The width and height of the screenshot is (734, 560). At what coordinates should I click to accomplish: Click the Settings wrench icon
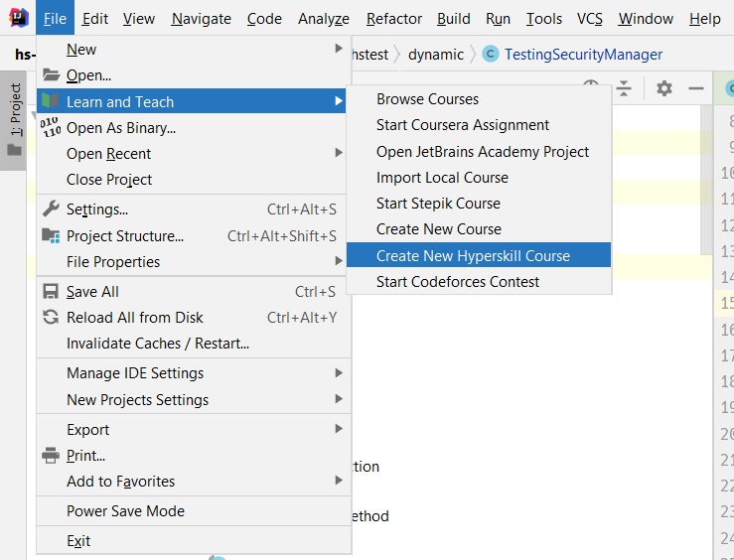pyautogui.click(x=51, y=209)
